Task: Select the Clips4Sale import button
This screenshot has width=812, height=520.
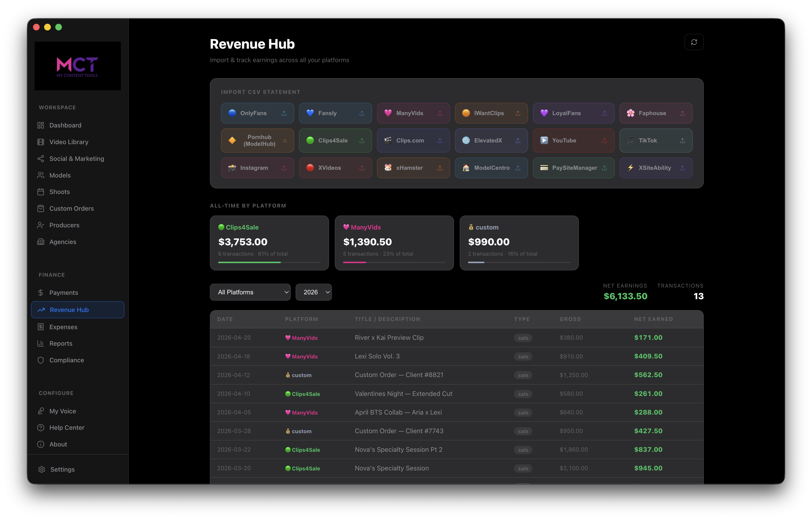Action: point(335,141)
